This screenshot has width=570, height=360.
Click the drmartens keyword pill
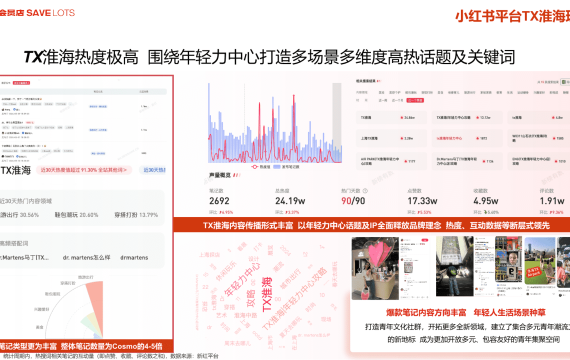click(134, 257)
